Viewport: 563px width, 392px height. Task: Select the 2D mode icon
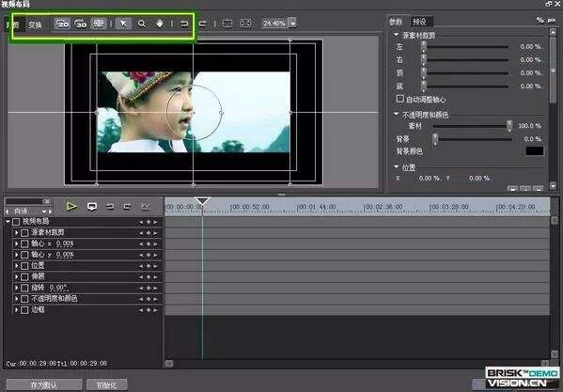[62, 24]
